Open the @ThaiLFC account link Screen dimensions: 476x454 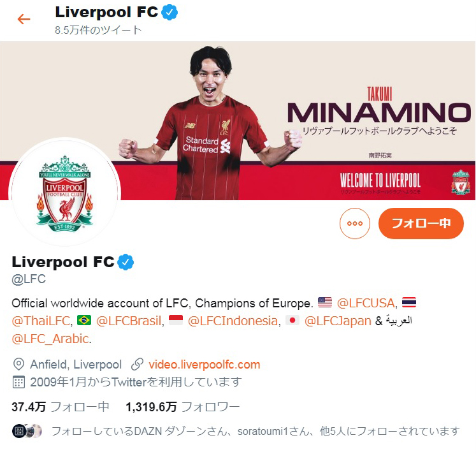coord(41,321)
